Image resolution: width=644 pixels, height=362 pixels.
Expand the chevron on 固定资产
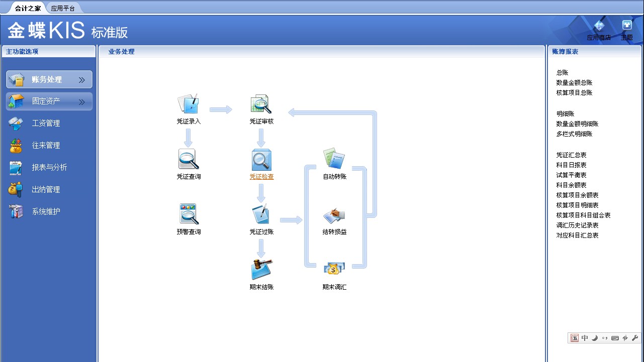(x=82, y=102)
